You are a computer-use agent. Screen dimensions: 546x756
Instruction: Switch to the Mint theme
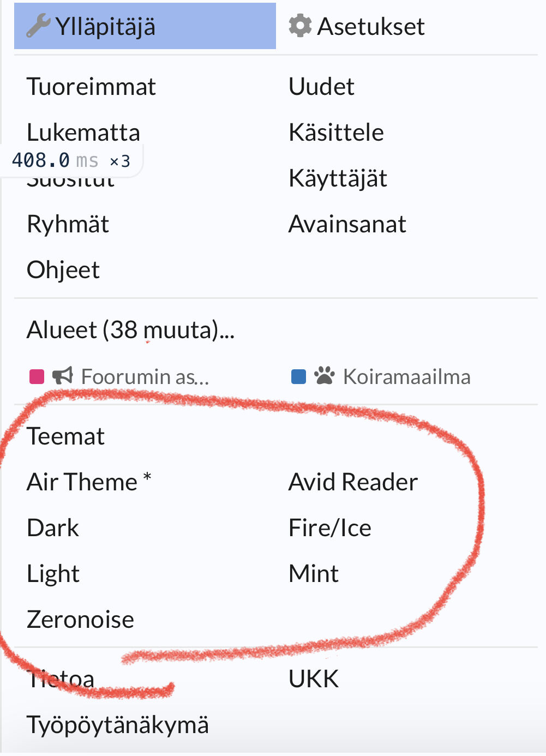pyautogui.click(x=313, y=574)
